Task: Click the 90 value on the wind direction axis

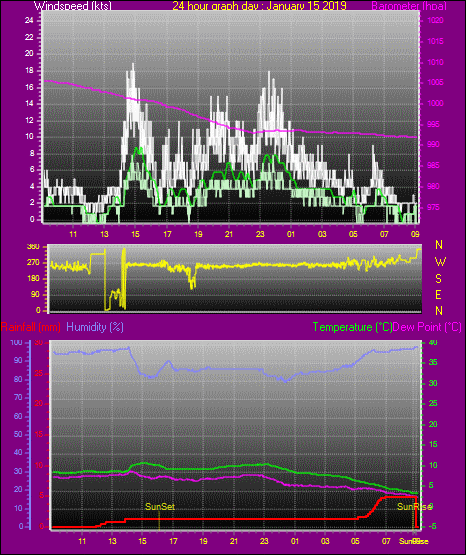Action: tap(35, 295)
